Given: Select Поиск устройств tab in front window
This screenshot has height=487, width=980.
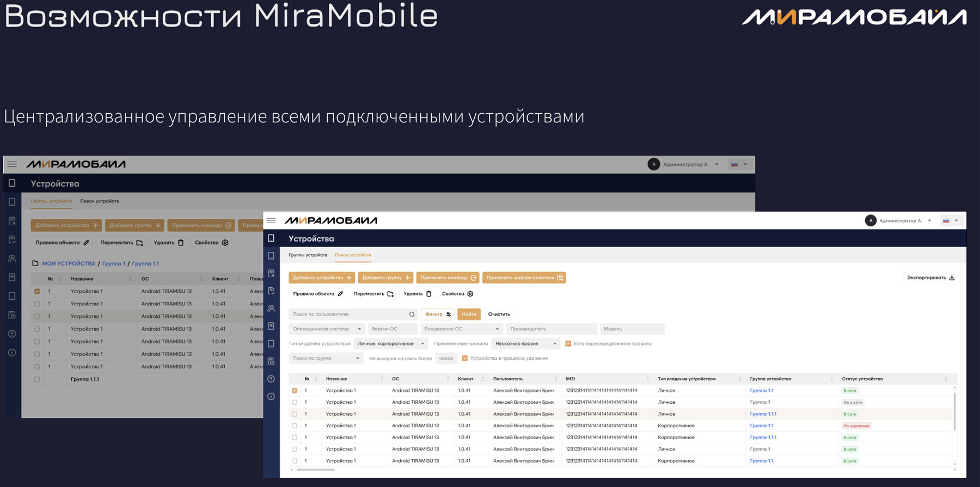Looking at the screenshot, I should point(353,255).
